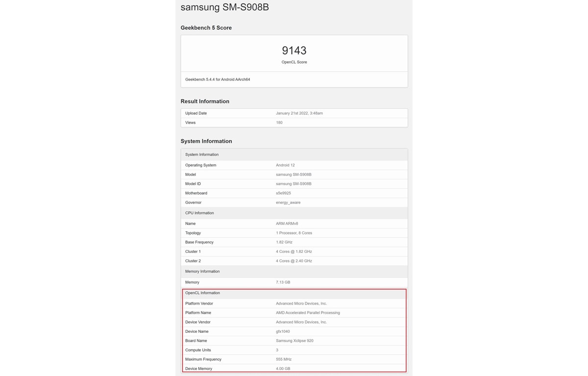Click the Geekbench 5 Score heading
Viewport: 588px width, 376px height.
(x=206, y=28)
